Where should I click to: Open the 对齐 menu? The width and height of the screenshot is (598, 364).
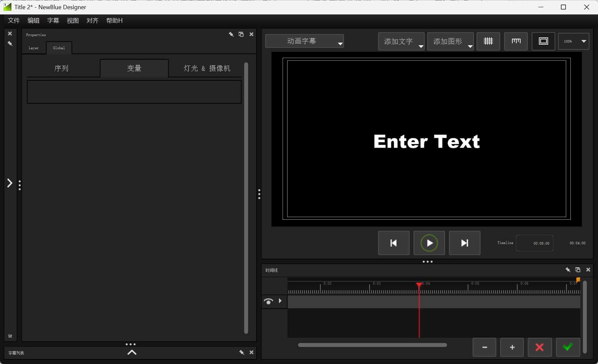(x=93, y=20)
